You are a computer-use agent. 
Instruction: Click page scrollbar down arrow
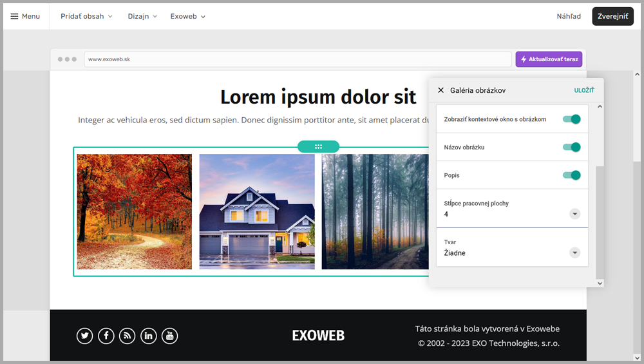pyautogui.click(x=637, y=358)
